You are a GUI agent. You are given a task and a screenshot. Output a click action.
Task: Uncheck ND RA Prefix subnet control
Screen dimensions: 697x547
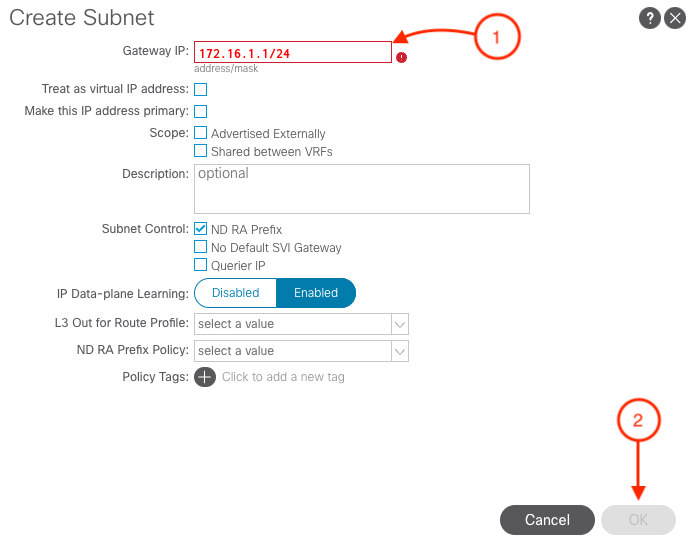[x=201, y=229]
